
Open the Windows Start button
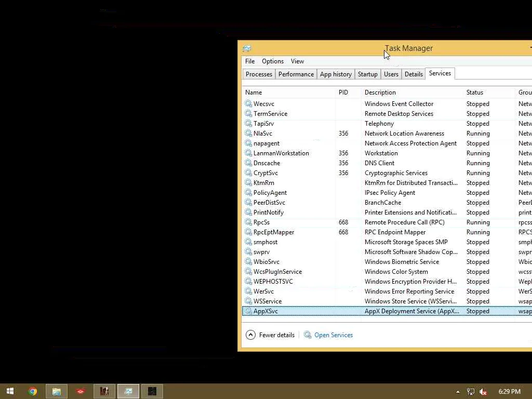(x=10, y=391)
